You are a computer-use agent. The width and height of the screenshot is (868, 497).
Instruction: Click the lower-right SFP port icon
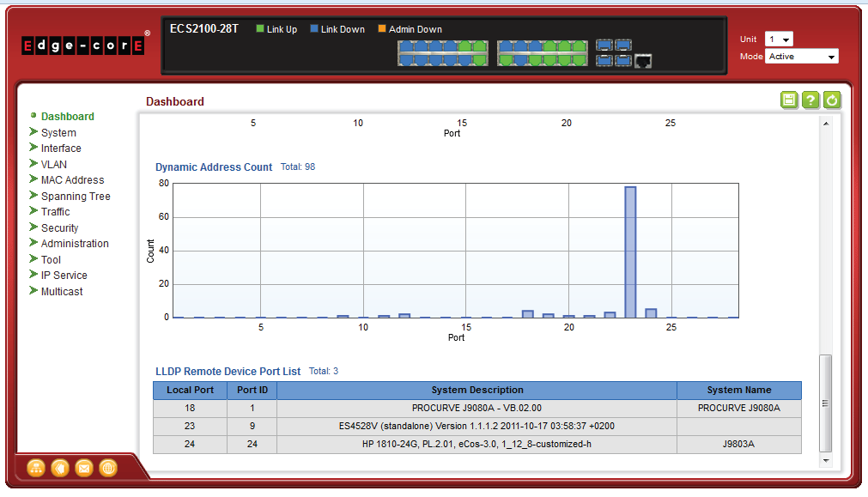coord(623,60)
